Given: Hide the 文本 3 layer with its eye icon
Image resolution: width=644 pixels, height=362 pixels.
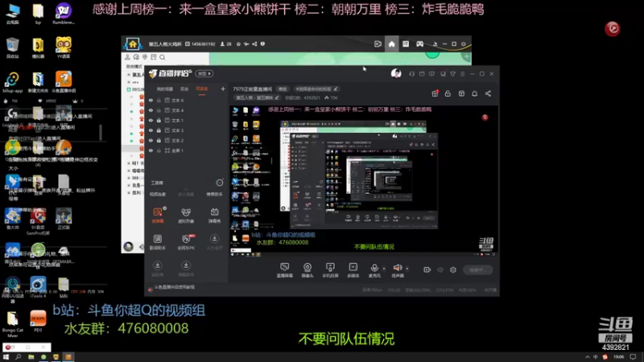Looking at the screenshot, I should tap(151, 130).
